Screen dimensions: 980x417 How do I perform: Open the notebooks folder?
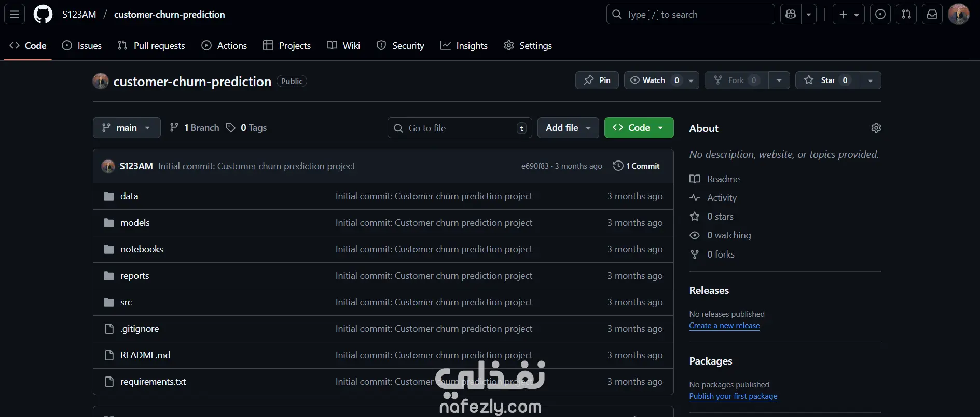tap(142, 249)
